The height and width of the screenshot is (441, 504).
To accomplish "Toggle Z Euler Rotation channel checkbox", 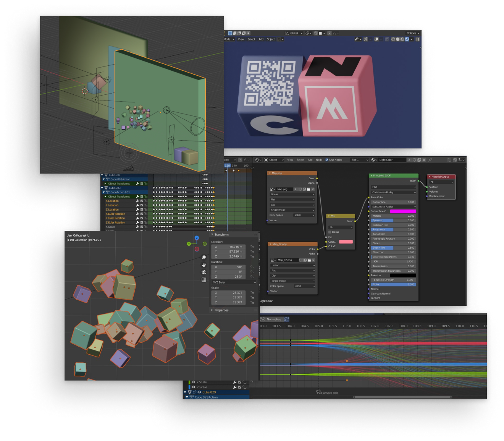I will click(142, 222).
